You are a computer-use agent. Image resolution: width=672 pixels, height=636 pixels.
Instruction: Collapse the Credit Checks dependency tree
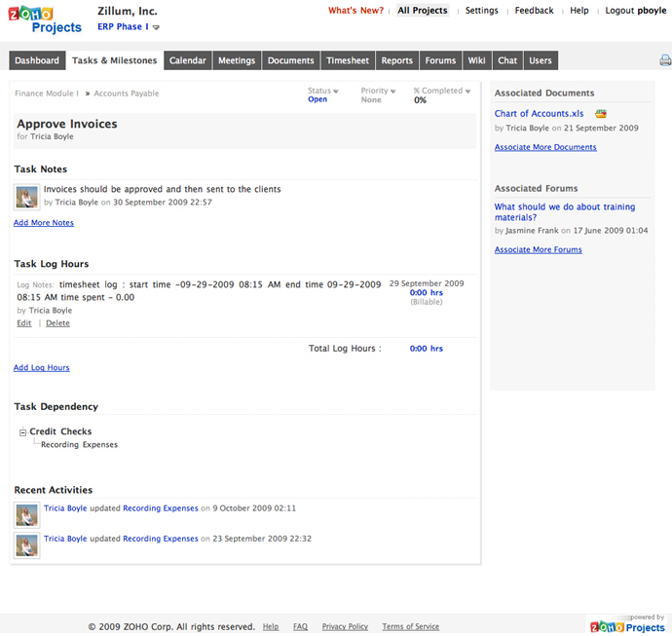(x=23, y=431)
